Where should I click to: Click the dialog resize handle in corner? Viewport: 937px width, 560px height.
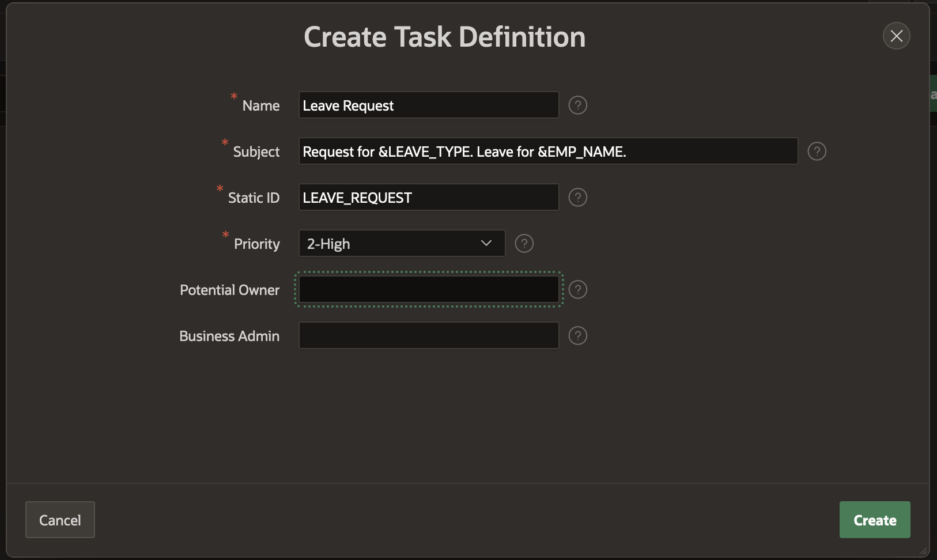click(923, 551)
